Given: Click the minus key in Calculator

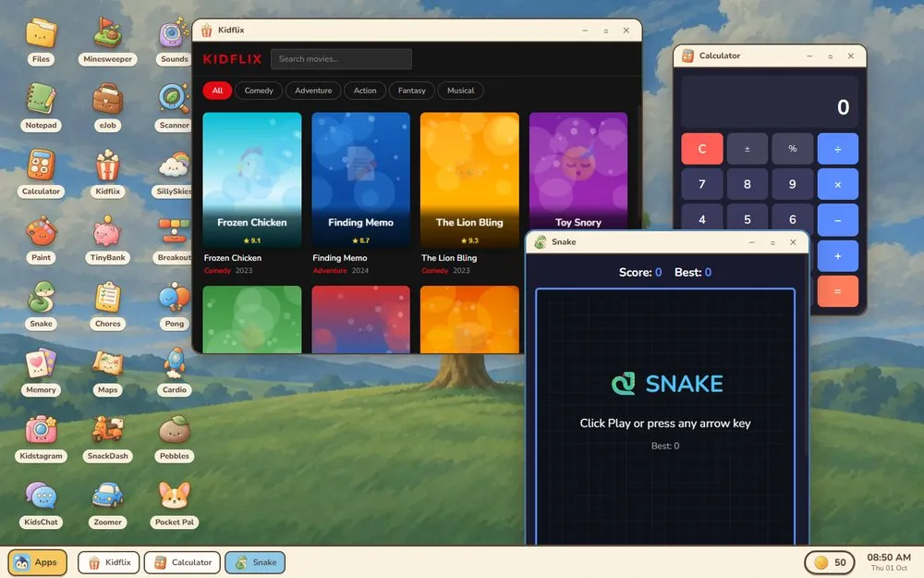Looking at the screenshot, I should coord(837,220).
